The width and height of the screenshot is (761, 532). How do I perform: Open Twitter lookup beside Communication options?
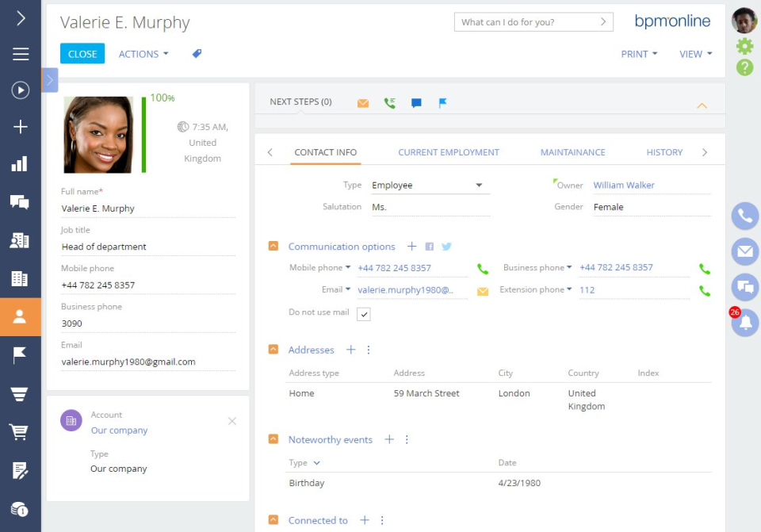(x=446, y=247)
